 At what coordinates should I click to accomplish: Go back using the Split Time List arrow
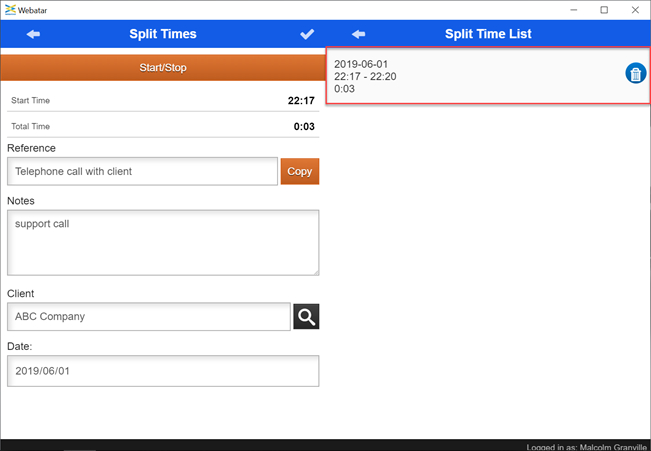[x=358, y=34]
